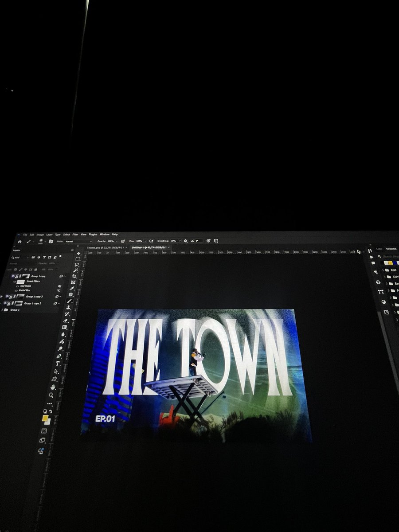The height and width of the screenshot is (532, 399).
Task: Select the Move tool
Action: [78, 254]
